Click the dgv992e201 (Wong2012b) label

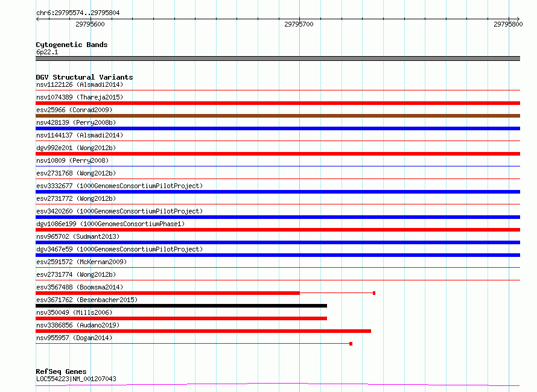tap(76, 148)
